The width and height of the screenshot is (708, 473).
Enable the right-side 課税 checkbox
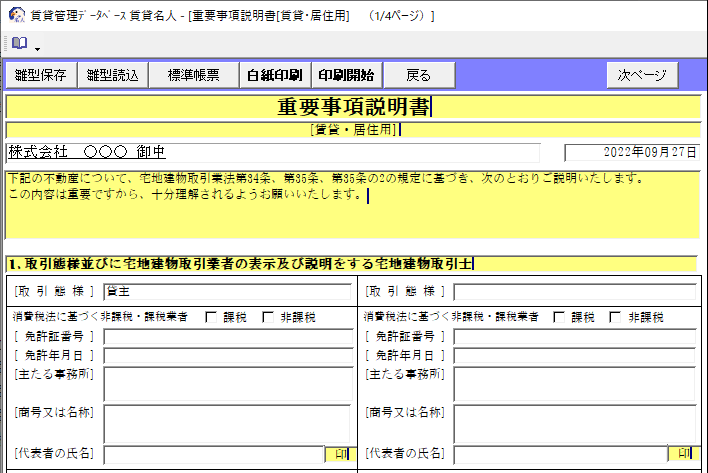(x=561, y=317)
